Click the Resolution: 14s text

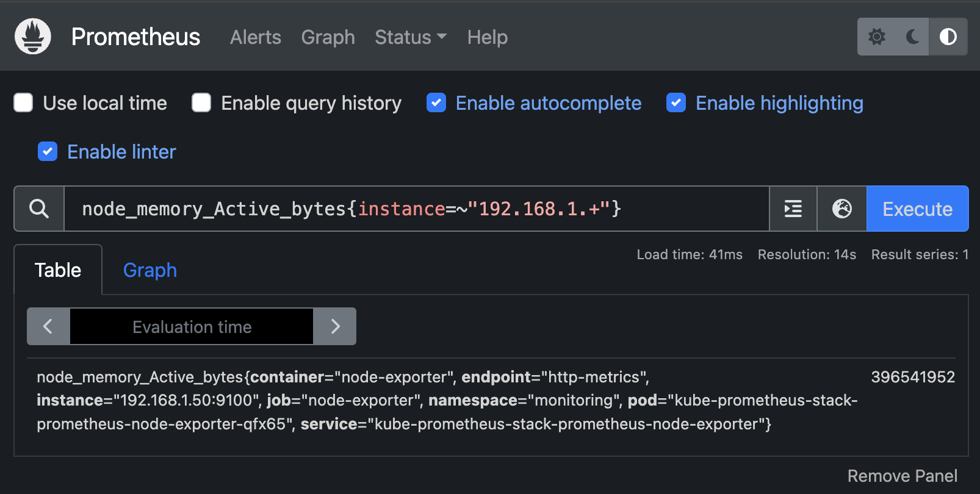coord(807,254)
